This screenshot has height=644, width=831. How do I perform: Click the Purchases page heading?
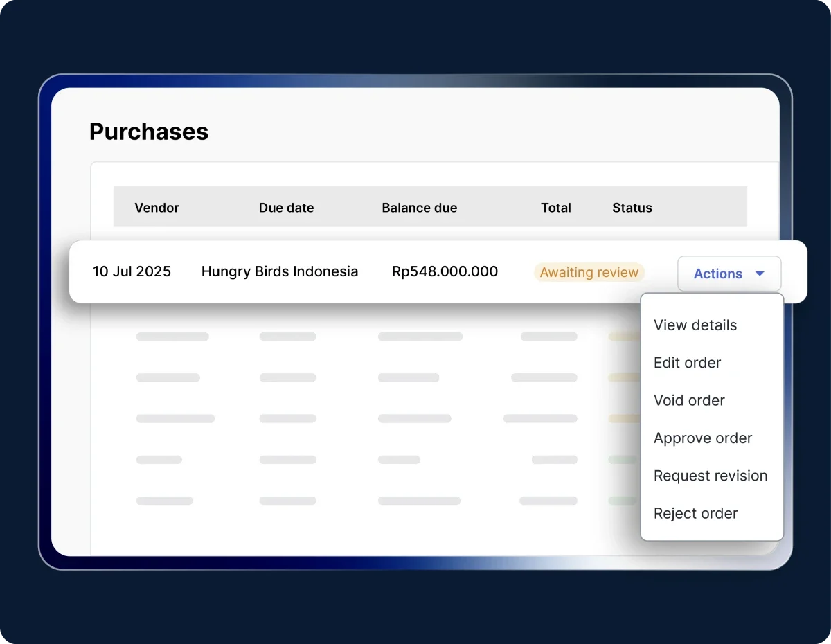[x=149, y=132]
